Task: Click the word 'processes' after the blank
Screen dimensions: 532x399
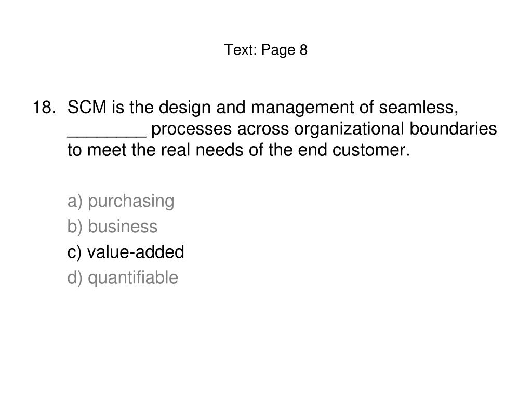Action: (x=191, y=130)
